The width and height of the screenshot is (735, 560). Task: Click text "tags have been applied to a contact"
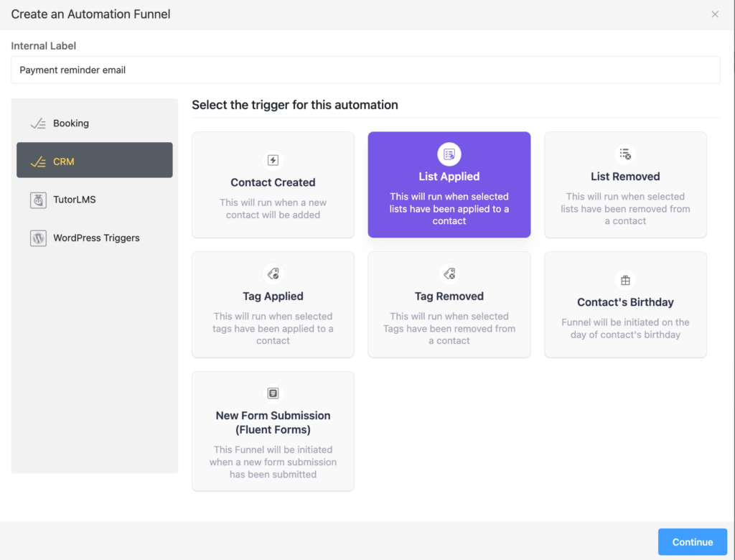[x=273, y=335]
